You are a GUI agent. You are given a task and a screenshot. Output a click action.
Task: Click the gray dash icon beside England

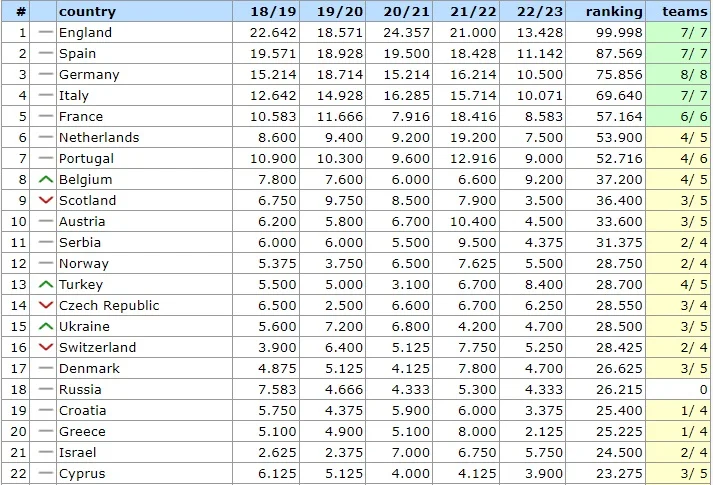[x=45, y=33]
